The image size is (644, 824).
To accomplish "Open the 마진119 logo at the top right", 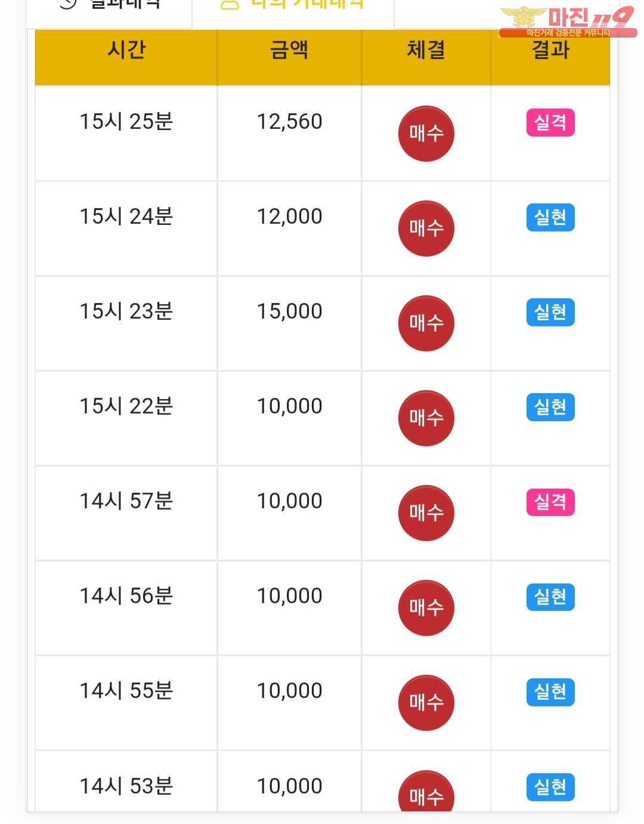I will 568,21.
